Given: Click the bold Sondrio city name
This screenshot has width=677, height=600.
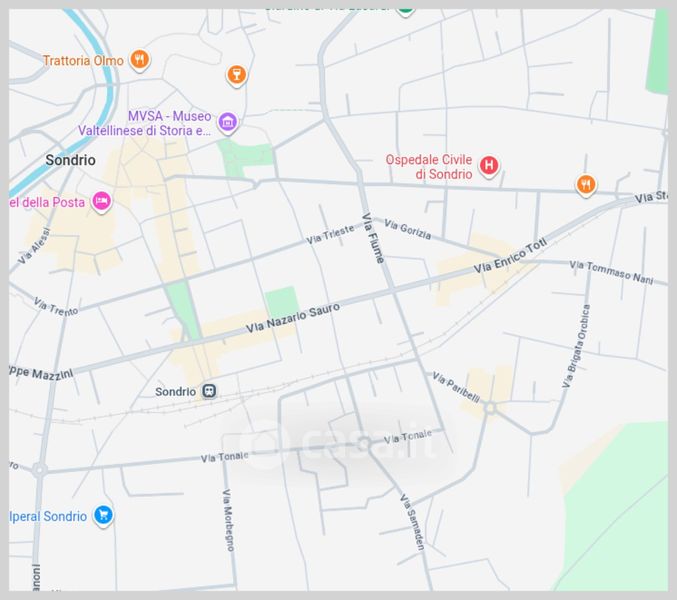Looking at the screenshot, I should 70,160.
